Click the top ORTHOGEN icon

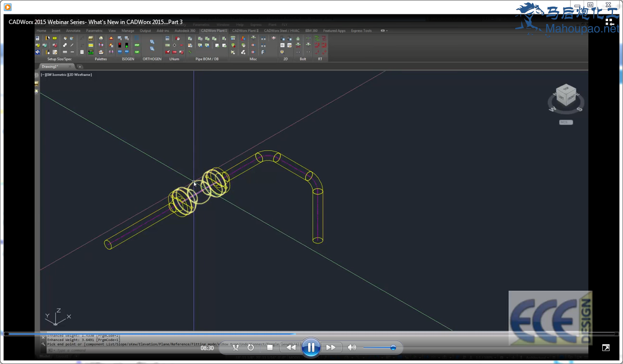point(152,42)
